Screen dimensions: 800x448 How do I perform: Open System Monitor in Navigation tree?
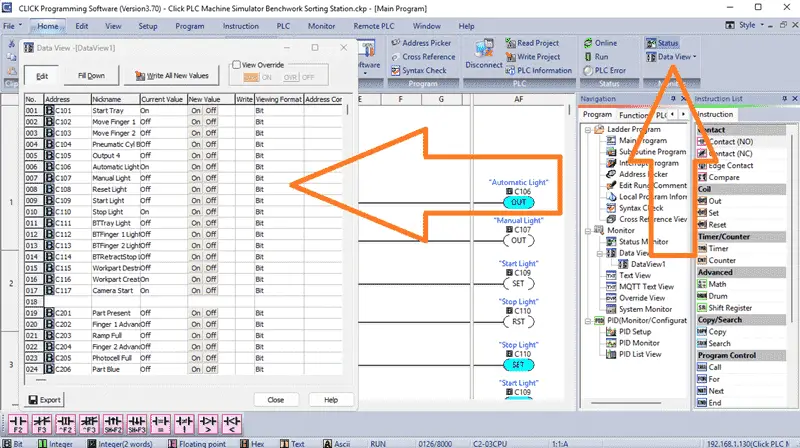(639, 309)
